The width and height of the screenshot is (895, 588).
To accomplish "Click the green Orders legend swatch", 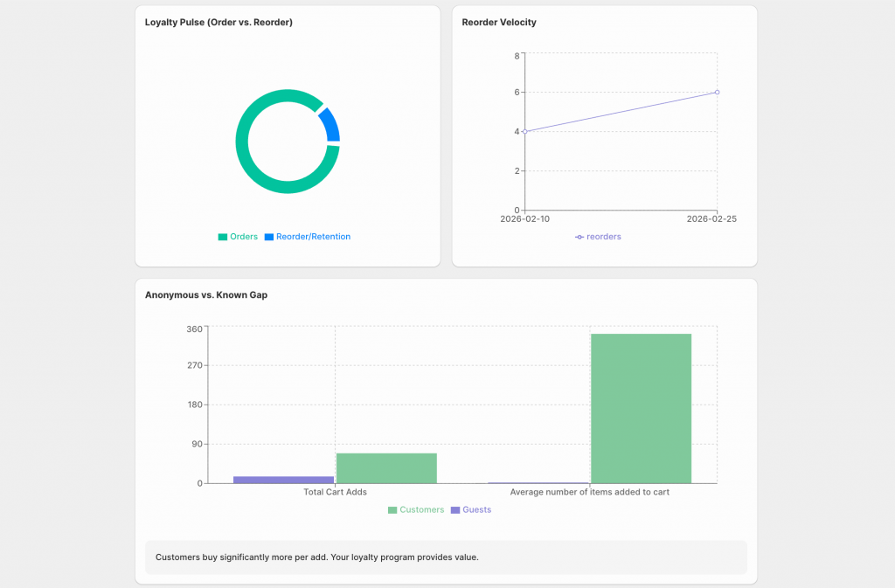I will pyautogui.click(x=221, y=236).
